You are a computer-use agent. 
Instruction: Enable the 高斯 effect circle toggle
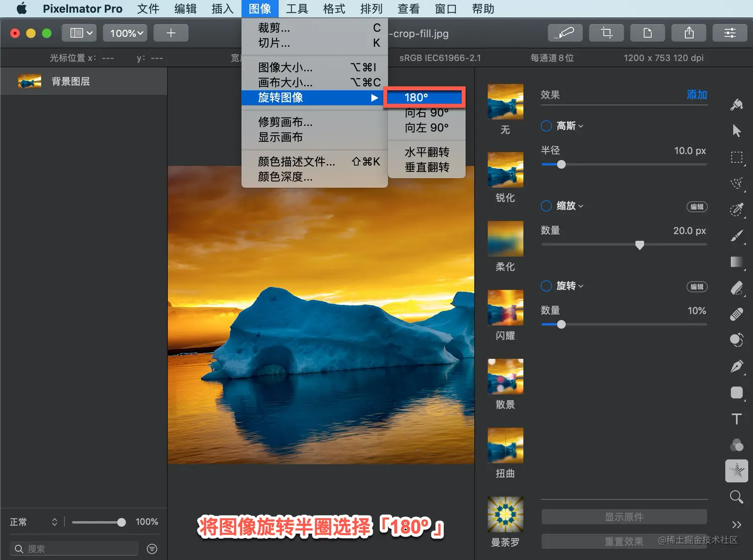[x=546, y=126]
